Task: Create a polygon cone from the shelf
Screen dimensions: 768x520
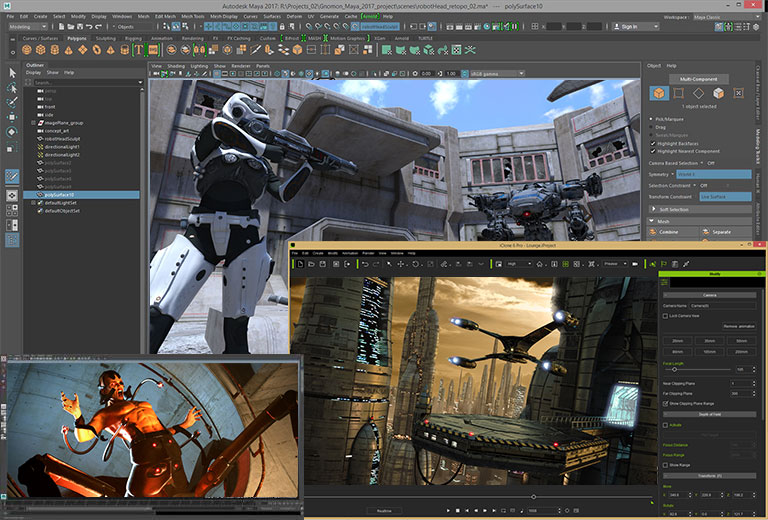Action: click(x=69, y=49)
